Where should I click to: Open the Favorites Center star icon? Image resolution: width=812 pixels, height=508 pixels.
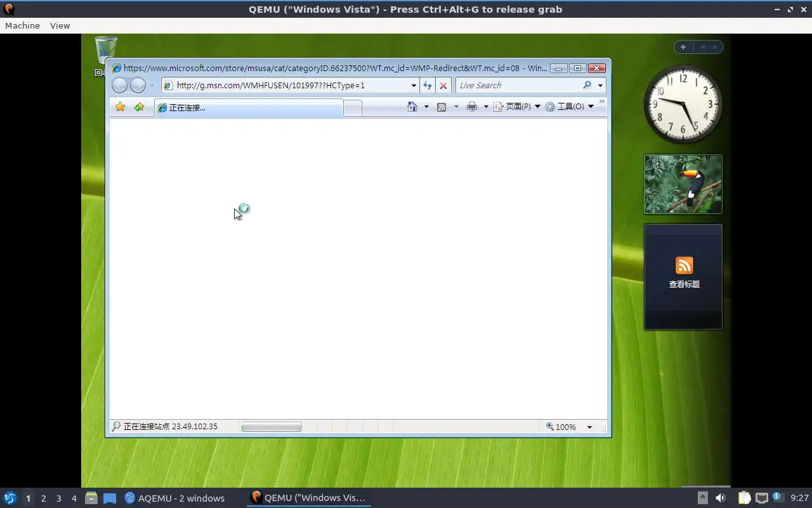(x=120, y=107)
